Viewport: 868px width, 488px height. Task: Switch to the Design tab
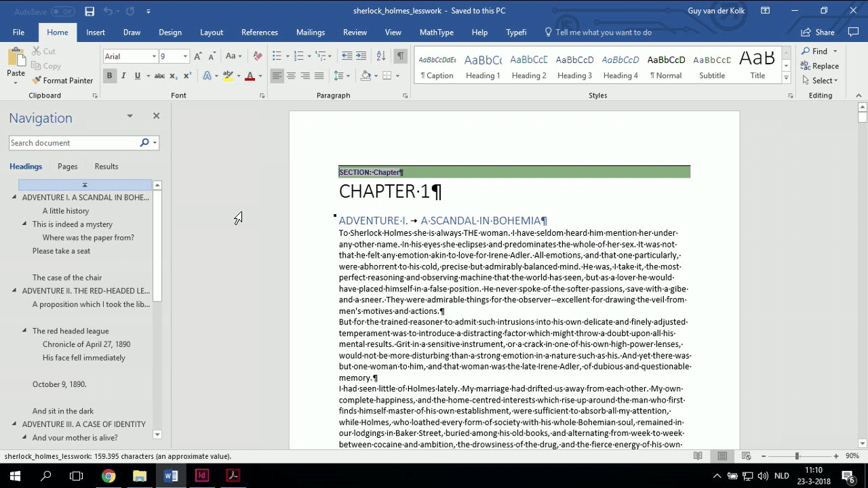[170, 32]
